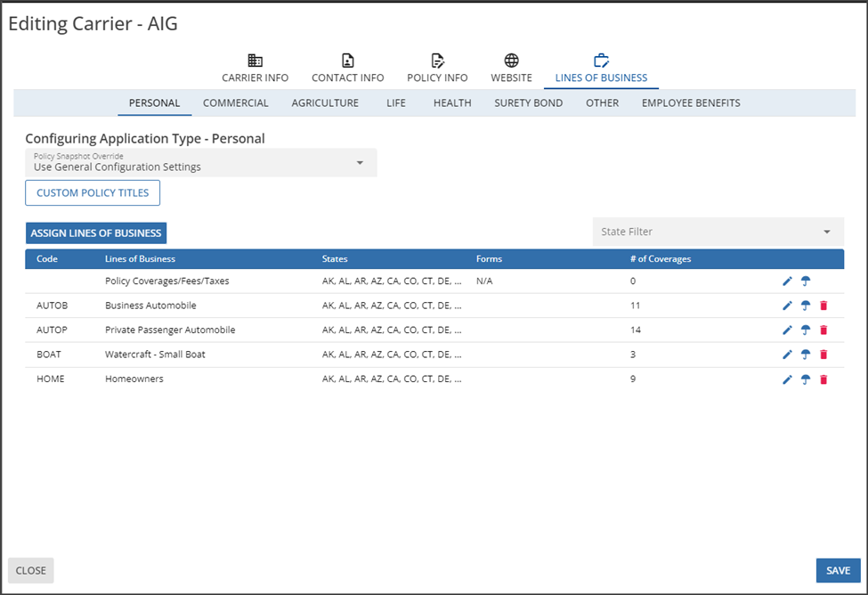Click the states list in the Business Automobile row
The height and width of the screenshot is (595, 868).
point(392,306)
